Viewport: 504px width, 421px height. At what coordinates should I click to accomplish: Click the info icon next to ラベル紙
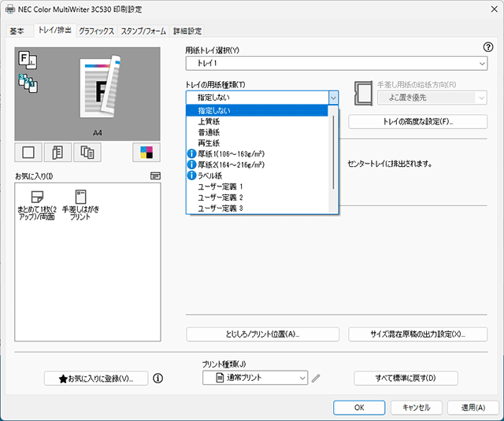[x=191, y=175]
